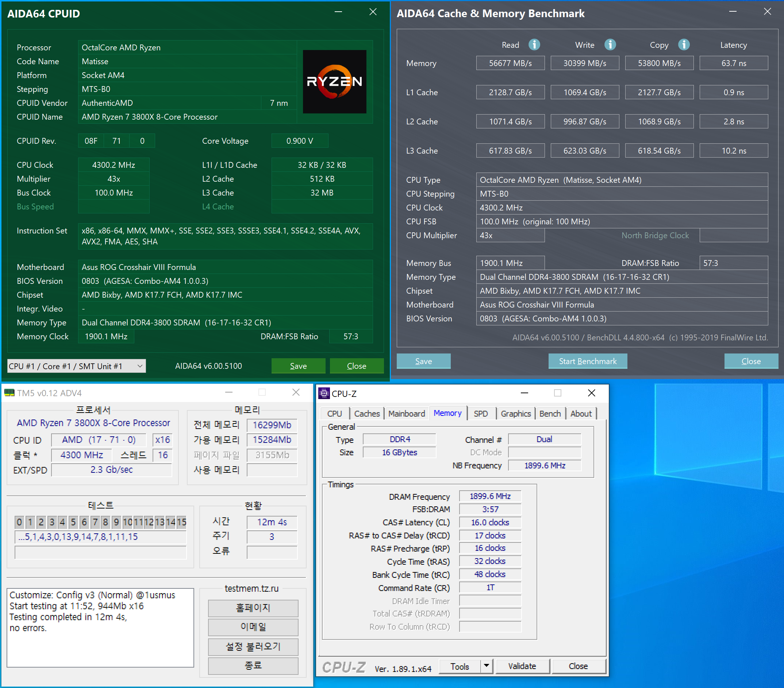The height and width of the screenshot is (688, 784).
Task: Close the AIDA64 CPUID window
Action: (x=373, y=12)
